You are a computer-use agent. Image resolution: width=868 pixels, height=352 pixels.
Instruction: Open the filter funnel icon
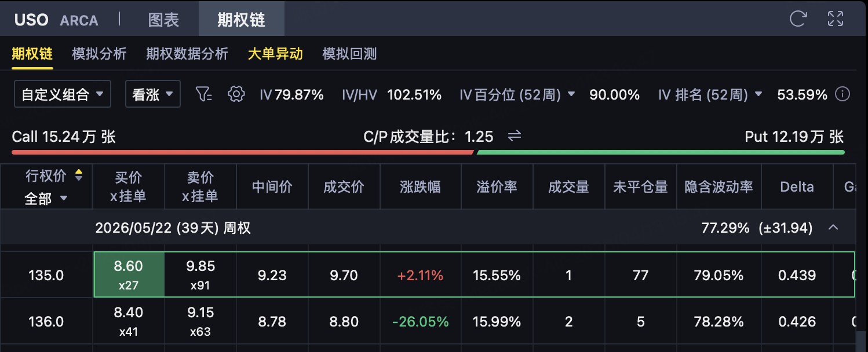(204, 94)
